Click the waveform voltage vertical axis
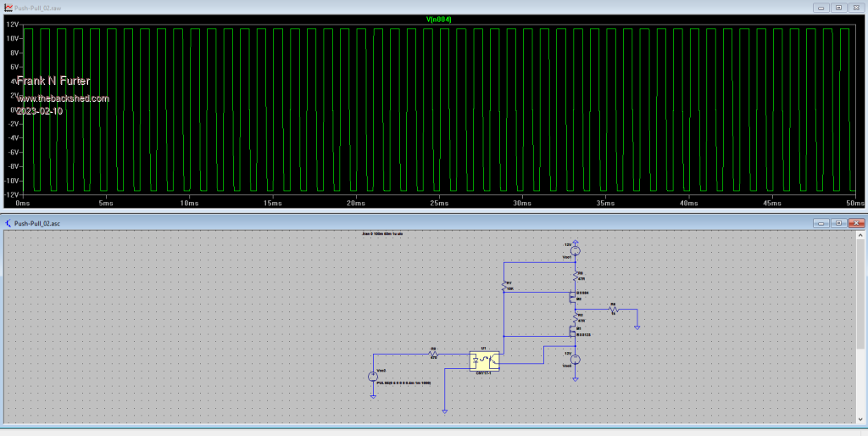Image resolution: width=868 pixels, height=436 pixels. click(12, 109)
